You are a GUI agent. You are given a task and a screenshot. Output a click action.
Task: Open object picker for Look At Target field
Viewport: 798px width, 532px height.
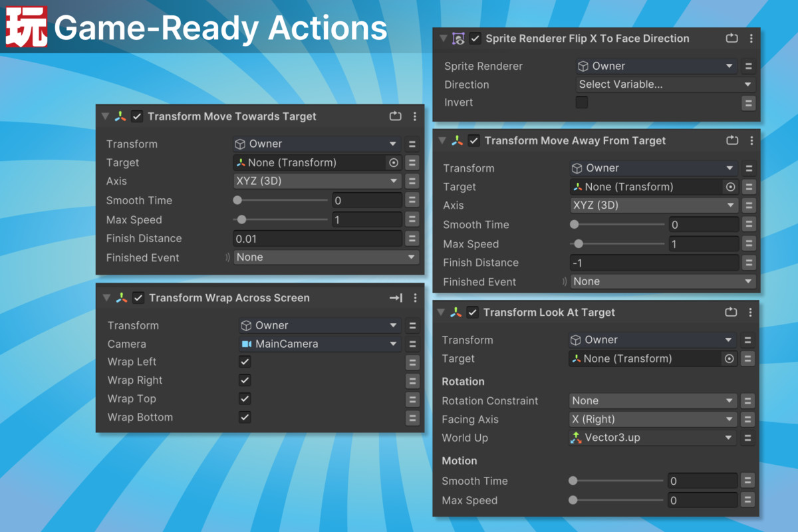click(730, 358)
